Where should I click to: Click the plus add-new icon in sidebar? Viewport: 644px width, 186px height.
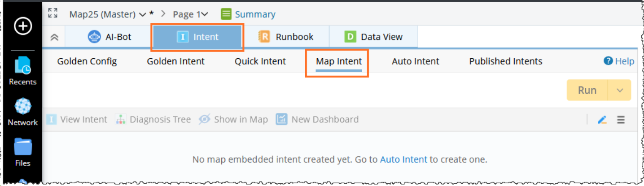click(22, 26)
